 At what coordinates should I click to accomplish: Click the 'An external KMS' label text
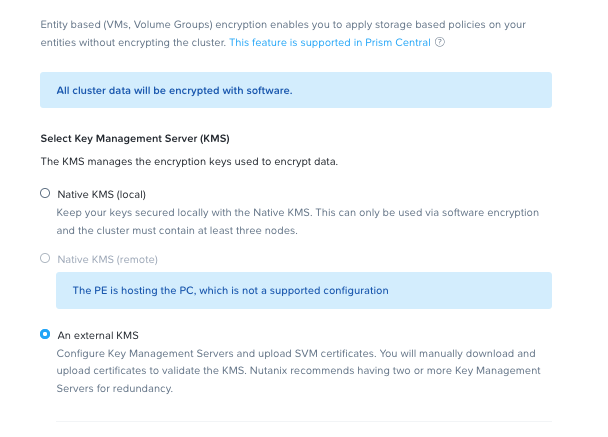click(98, 335)
